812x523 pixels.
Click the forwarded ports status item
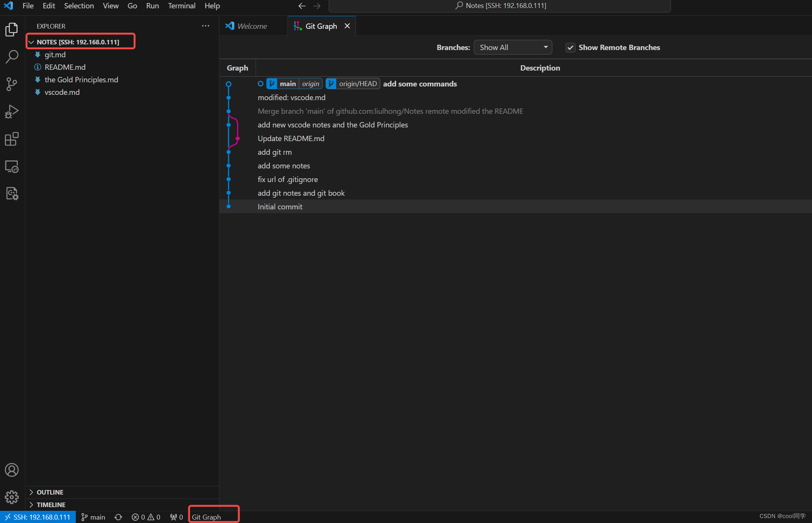[177, 517]
